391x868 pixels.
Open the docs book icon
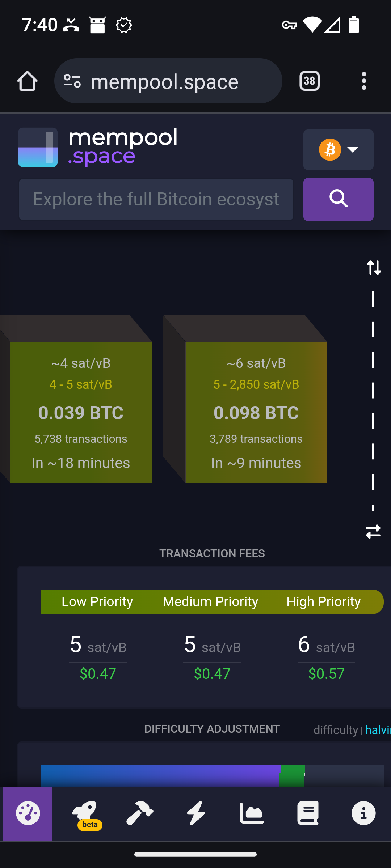308,813
